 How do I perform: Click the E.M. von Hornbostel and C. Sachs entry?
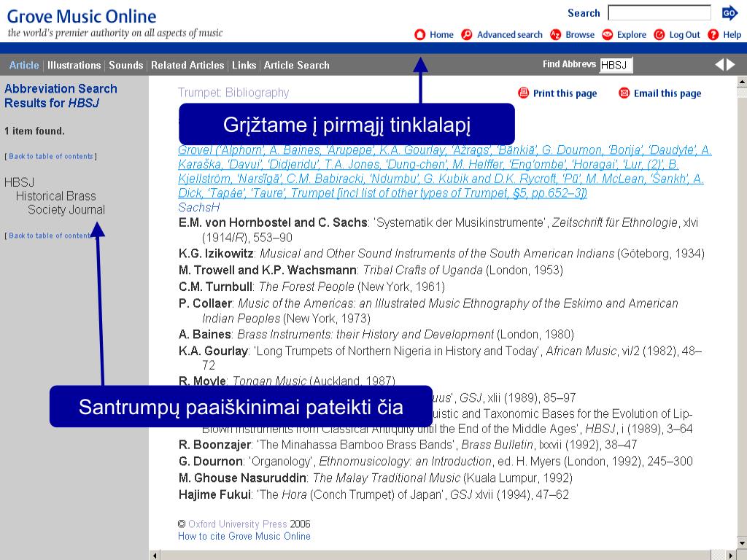click(x=438, y=230)
